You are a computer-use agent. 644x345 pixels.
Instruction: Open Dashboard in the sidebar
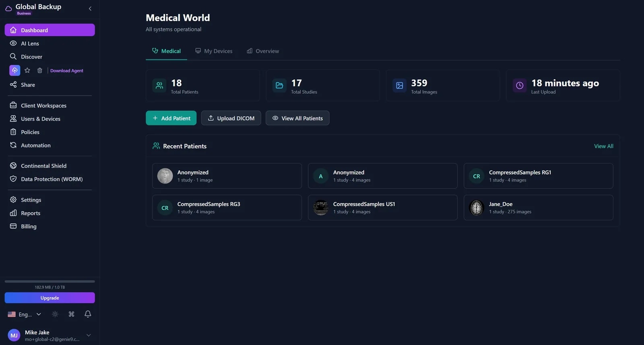click(50, 30)
